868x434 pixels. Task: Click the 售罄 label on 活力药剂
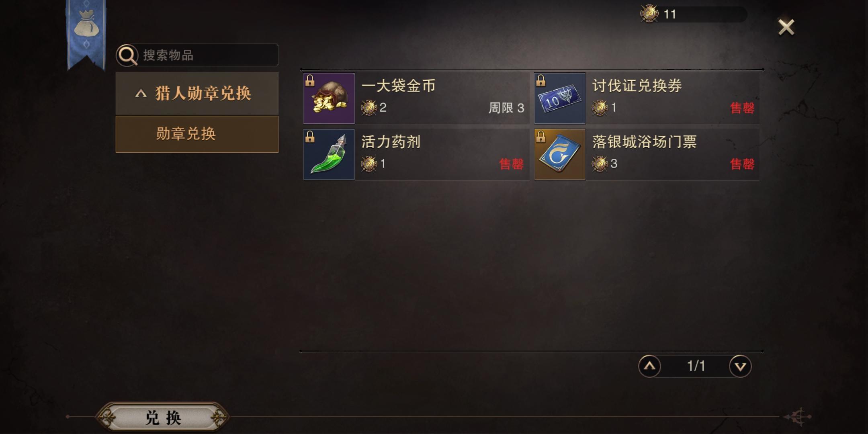coord(511,164)
